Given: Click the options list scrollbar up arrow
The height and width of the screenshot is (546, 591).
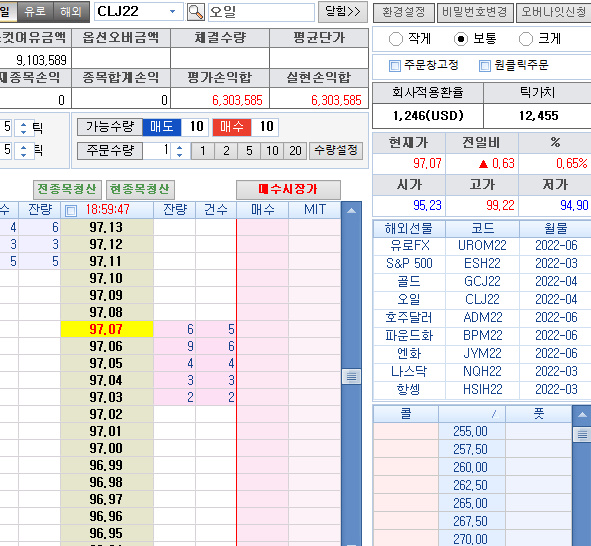Looking at the screenshot, I should pyautogui.click(x=582, y=415).
